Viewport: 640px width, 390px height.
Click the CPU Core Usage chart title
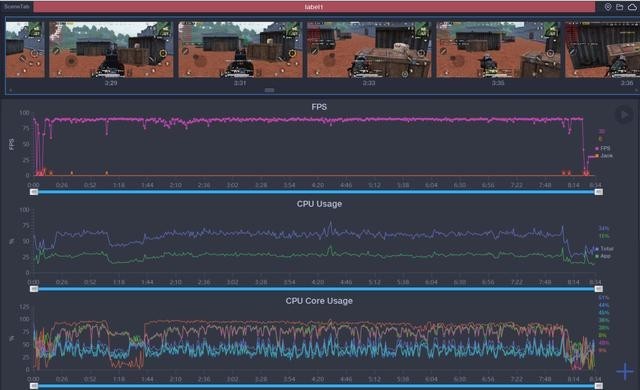point(319,301)
